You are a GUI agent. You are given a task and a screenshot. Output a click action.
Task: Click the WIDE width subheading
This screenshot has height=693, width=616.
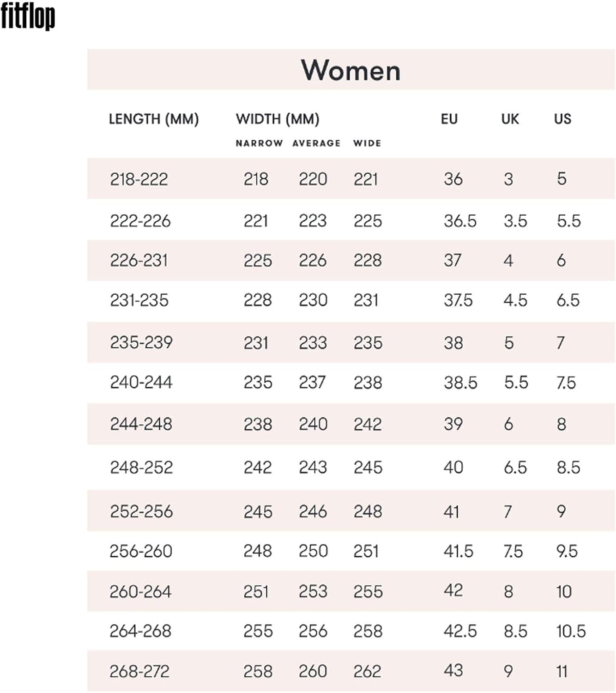pyautogui.click(x=367, y=143)
